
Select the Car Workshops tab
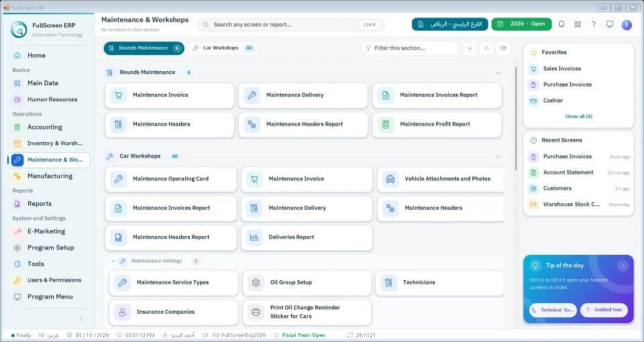coord(223,48)
